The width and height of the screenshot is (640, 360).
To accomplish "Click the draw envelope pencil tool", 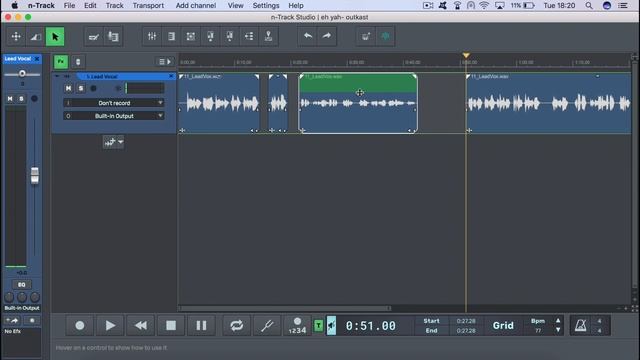I will pos(93,37).
